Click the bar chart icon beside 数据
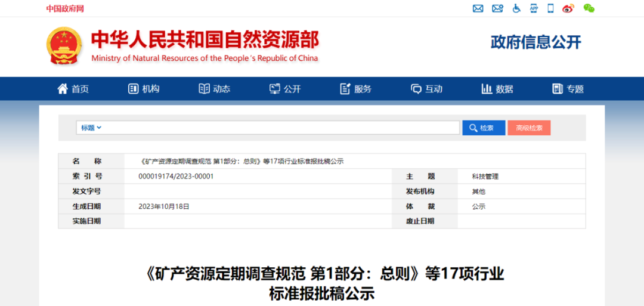644x306 pixels. (487, 89)
